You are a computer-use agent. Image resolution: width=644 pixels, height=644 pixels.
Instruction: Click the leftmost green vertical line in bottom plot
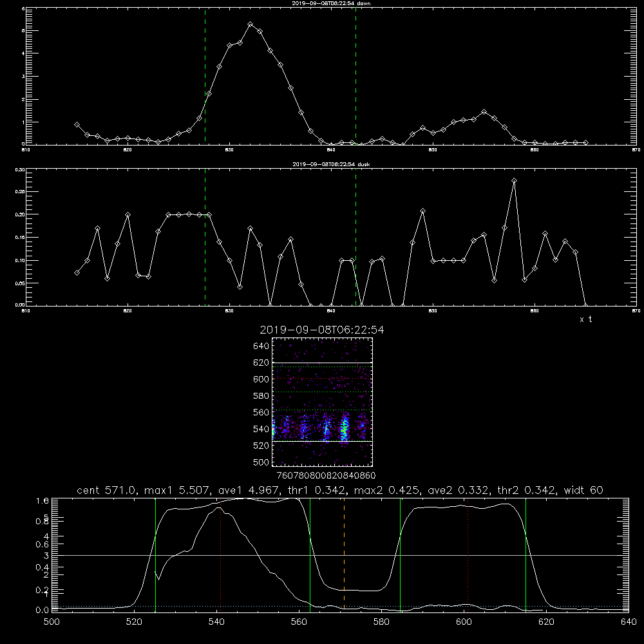click(155, 556)
